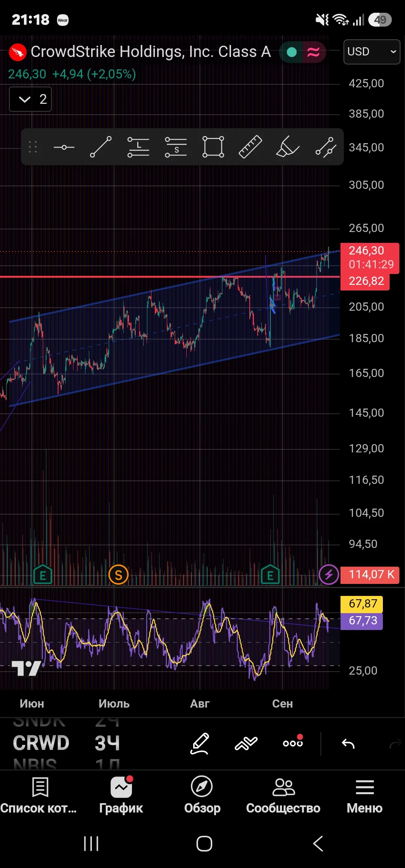Tap the Android home button
The width and height of the screenshot is (405, 868).
[x=204, y=844]
